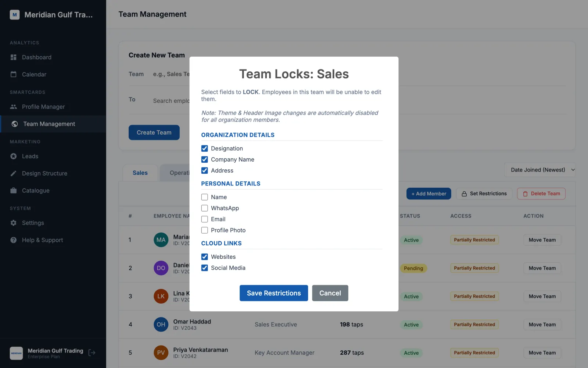Image resolution: width=588 pixels, height=368 pixels.
Task: Click the Pending status badge
Action: pos(413,268)
